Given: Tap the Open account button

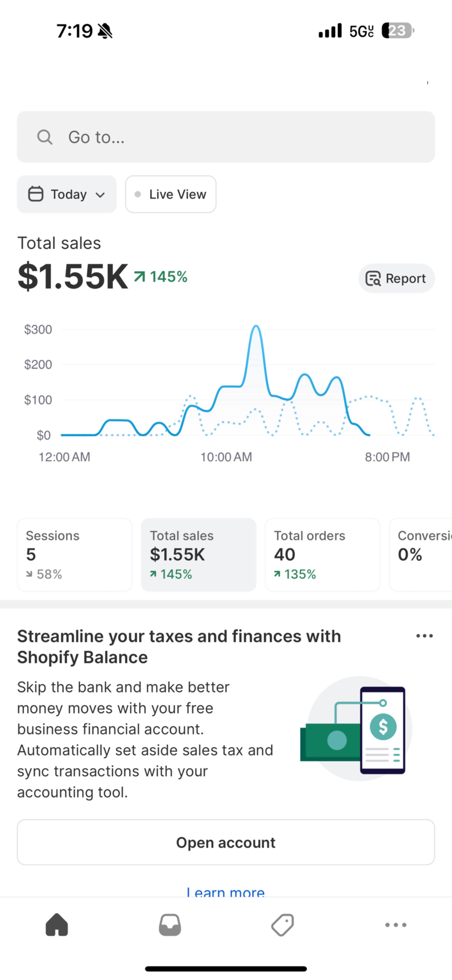Looking at the screenshot, I should [x=226, y=842].
